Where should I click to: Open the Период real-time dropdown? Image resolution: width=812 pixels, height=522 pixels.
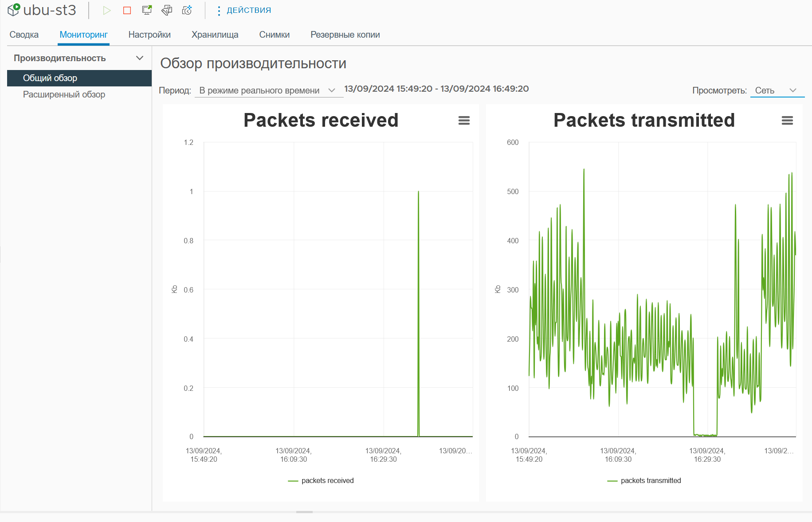pyautogui.click(x=268, y=90)
